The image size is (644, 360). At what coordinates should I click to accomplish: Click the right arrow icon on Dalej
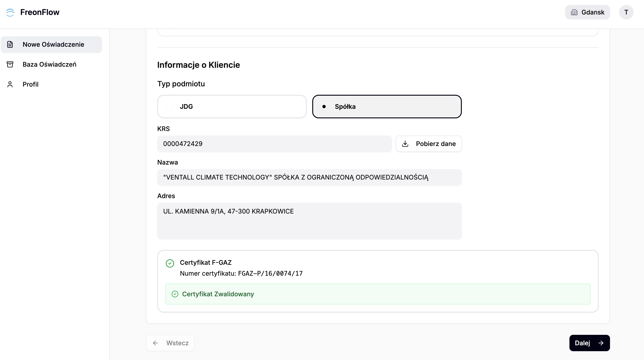[x=601, y=343]
